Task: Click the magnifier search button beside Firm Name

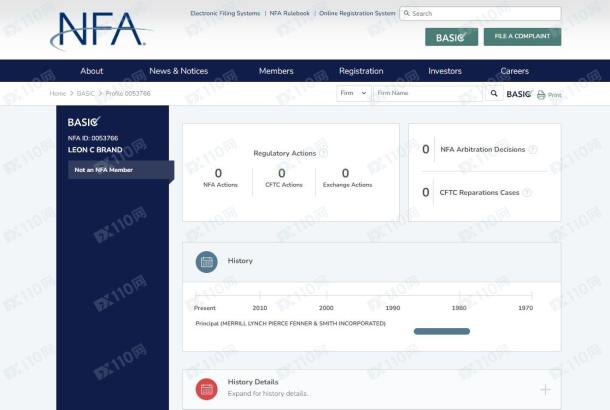Action: tap(494, 94)
